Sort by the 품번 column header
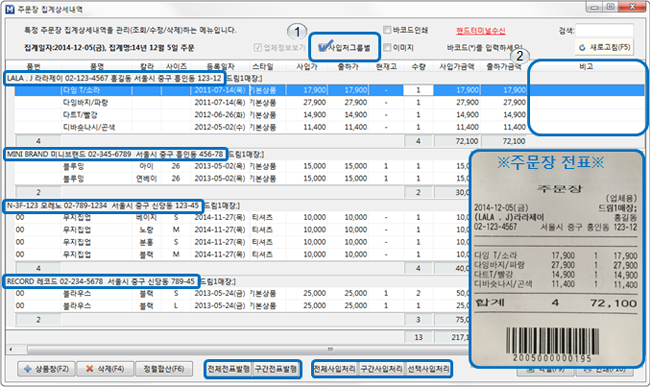The image size is (650, 387). 34,66
